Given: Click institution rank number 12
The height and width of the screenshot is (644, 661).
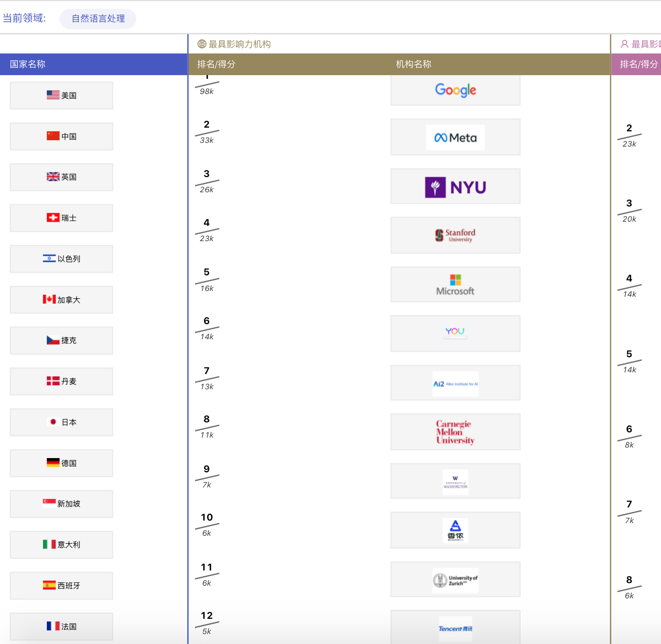Looking at the screenshot, I should pos(206,616).
